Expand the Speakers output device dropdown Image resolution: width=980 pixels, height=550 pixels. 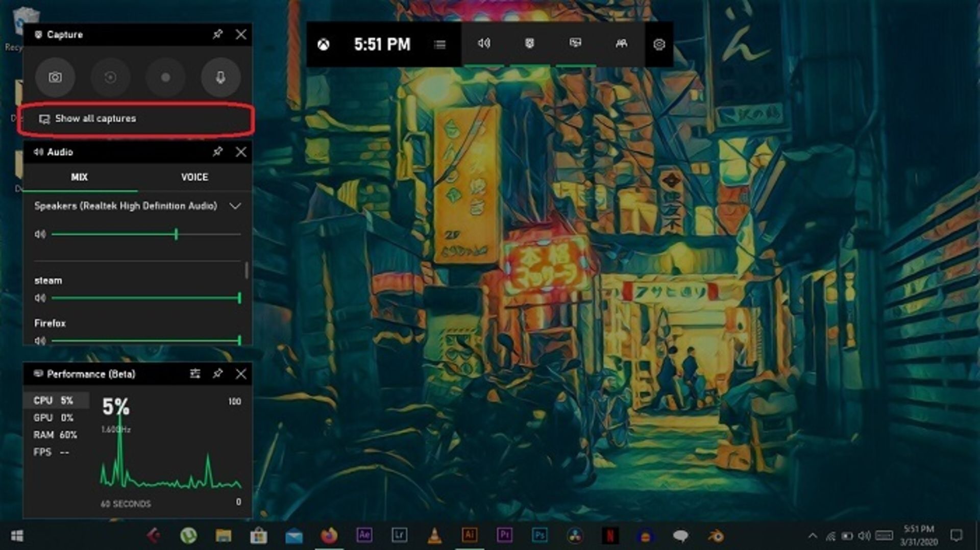(236, 206)
